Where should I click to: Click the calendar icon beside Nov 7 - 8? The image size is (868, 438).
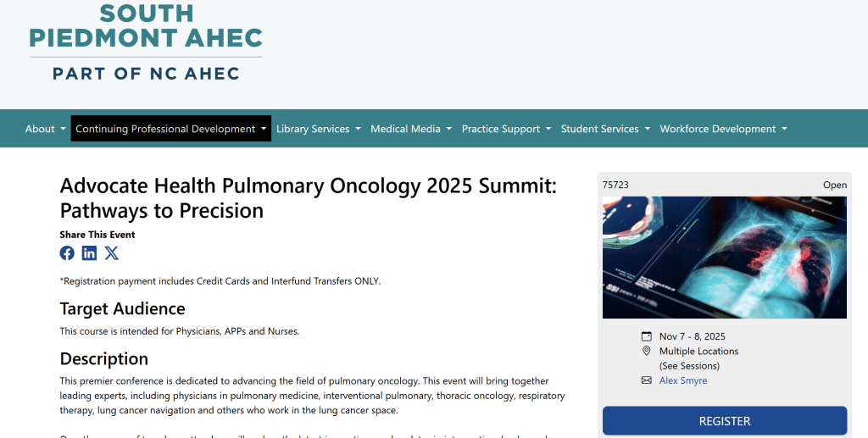coord(646,336)
